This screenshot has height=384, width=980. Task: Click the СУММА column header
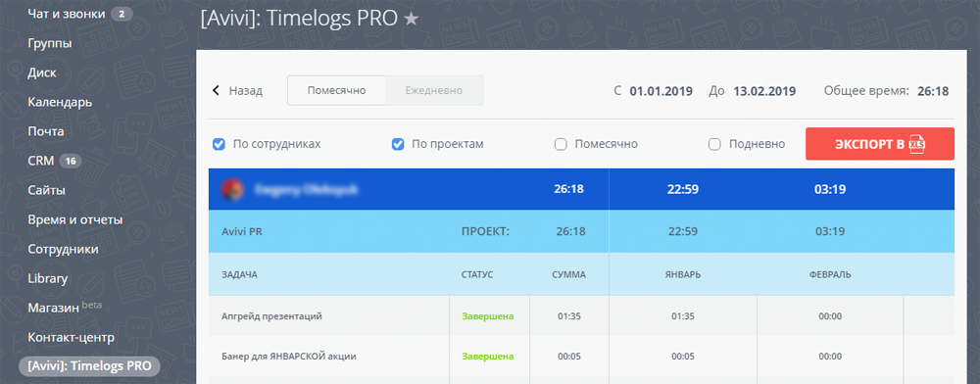(x=568, y=274)
